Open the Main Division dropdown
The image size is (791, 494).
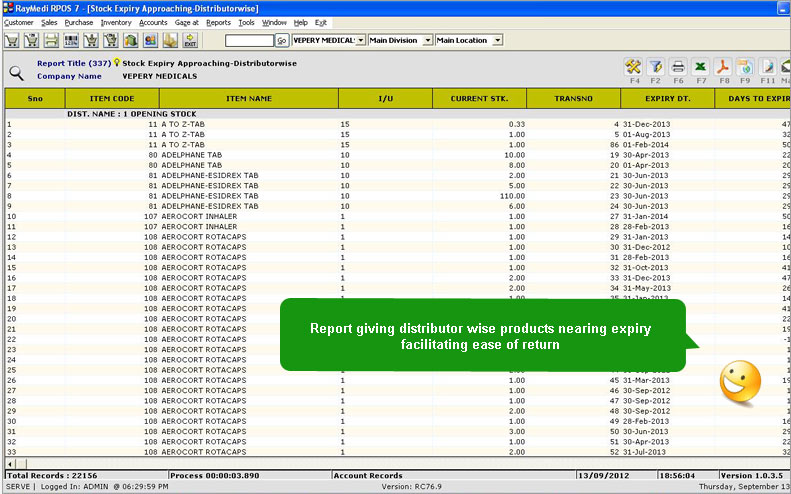pyautogui.click(x=428, y=40)
